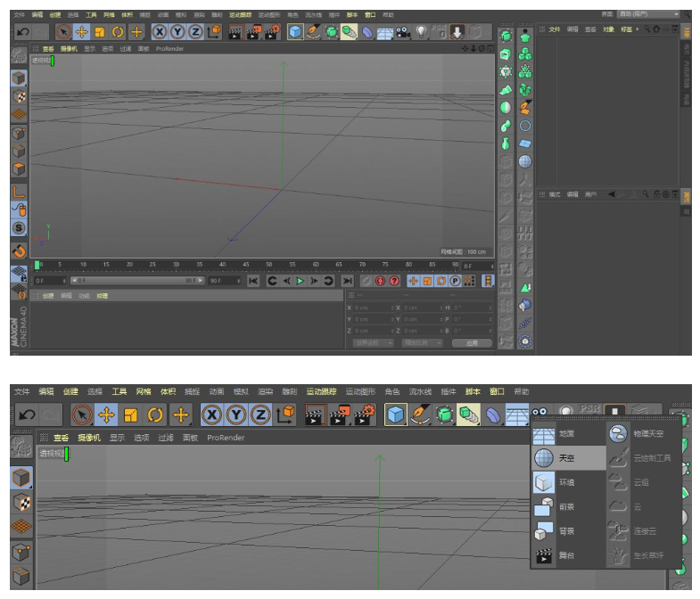Select the Rotate tool in upper toolbar
The image size is (700, 599).
(x=118, y=32)
